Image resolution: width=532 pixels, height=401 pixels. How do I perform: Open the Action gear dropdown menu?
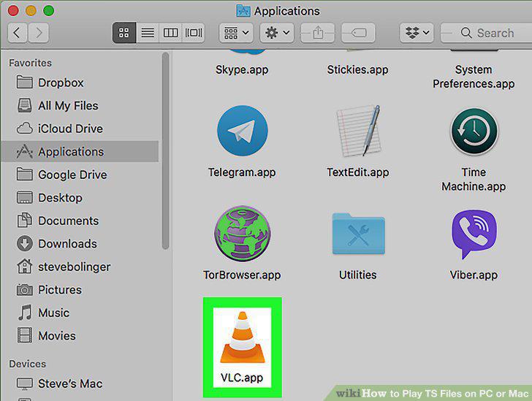click(x=277, y=33)
